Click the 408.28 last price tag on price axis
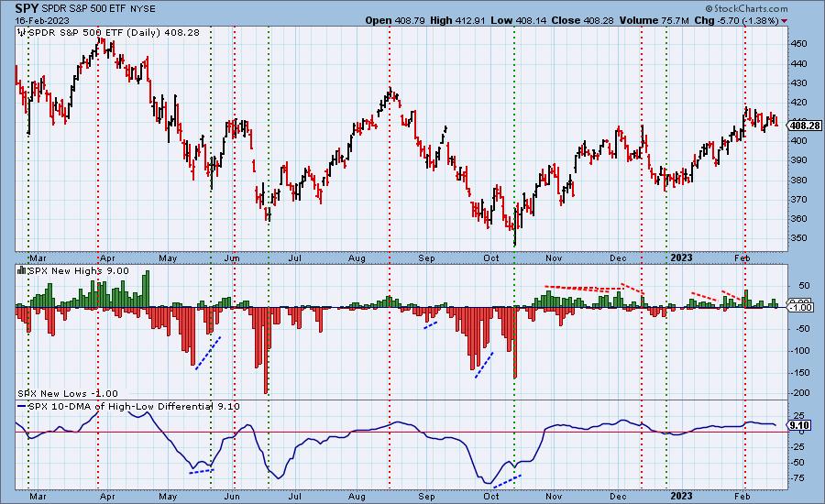The height and width of the screenshot is (504, 825). [x=805, y=126]
